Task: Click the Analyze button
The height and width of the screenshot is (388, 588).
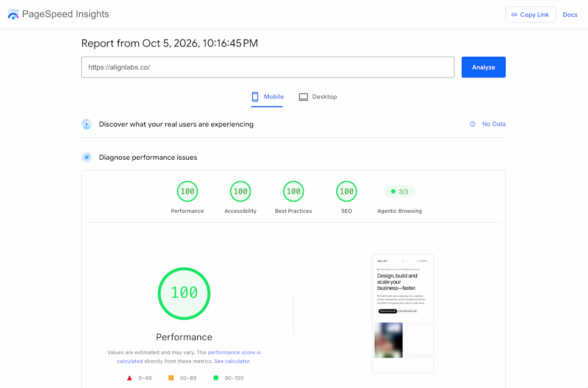Action: pos(483,67)
